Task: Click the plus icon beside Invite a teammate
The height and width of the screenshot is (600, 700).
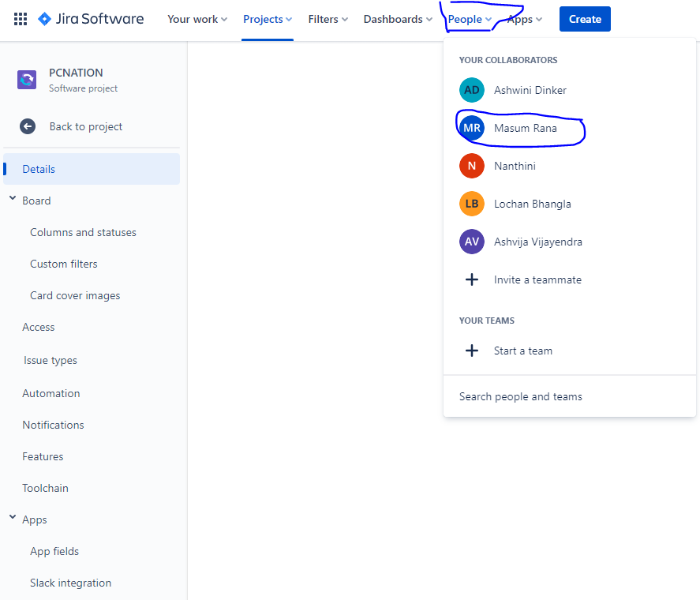Action: (472, 279)
